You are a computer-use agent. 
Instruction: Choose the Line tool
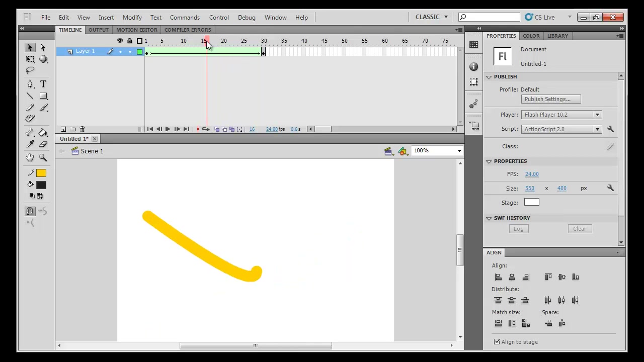point(30,96)
